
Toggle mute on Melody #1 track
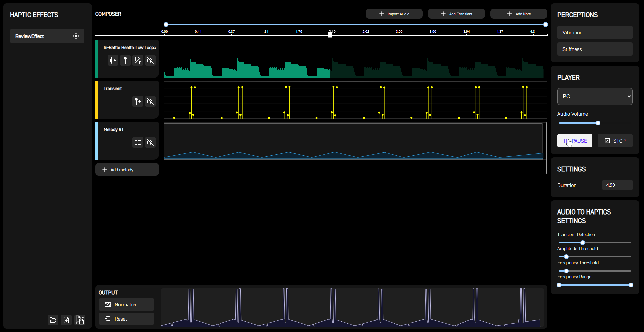150,142
